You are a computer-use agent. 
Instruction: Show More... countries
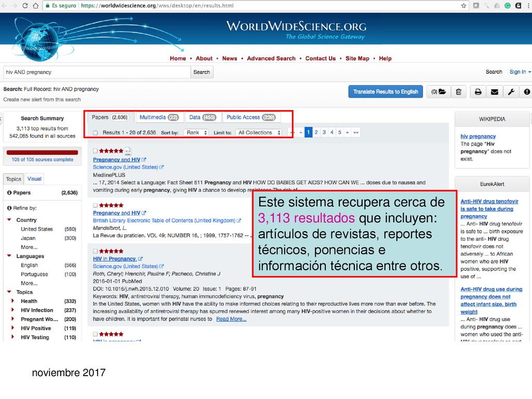[x=29, y=247]
